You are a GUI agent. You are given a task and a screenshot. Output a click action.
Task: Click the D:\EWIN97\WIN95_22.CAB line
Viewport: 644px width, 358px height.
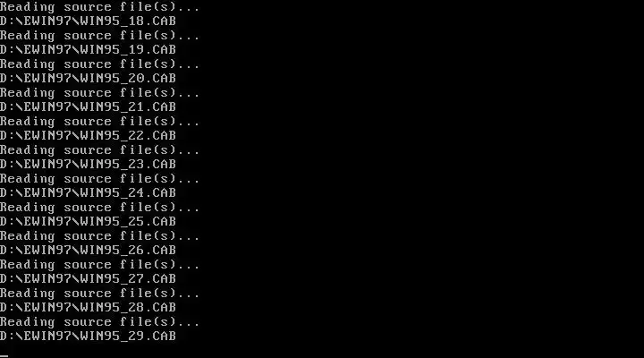pyautogui.click(x=88, y=136)
